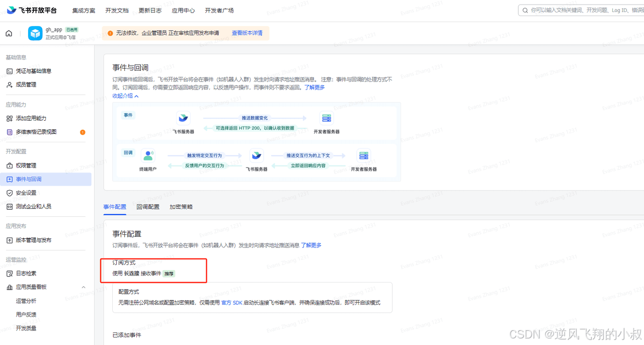Click the lock icon beside 权限管理
The height and width of the screenshot is (345, 644).
[x=10, y=165]
